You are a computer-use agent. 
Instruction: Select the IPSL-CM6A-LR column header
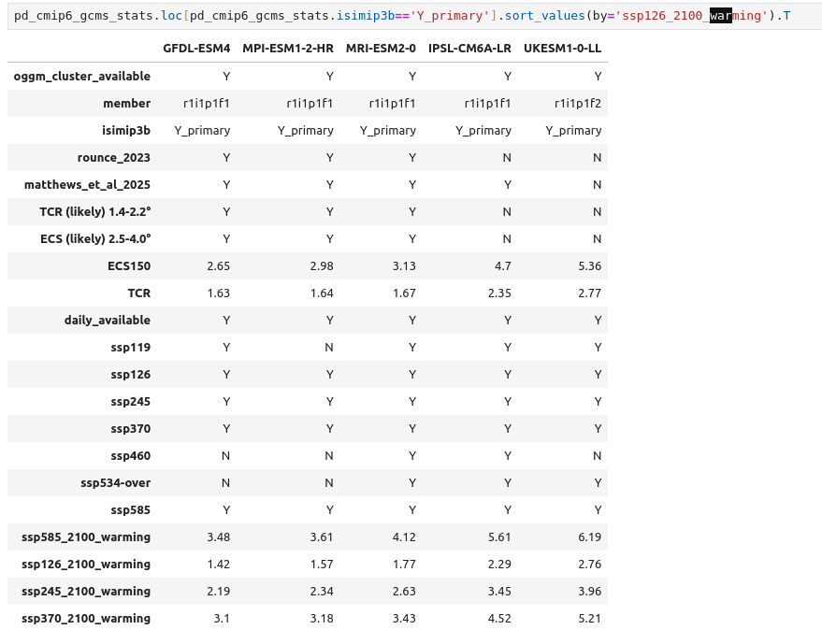[469, 49]
